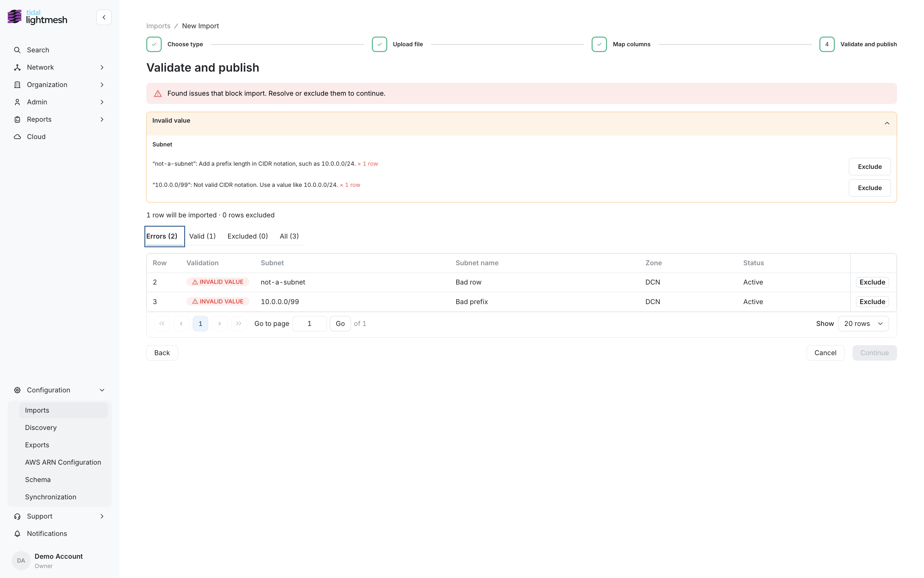Click the Go page button

pos(340,323)
